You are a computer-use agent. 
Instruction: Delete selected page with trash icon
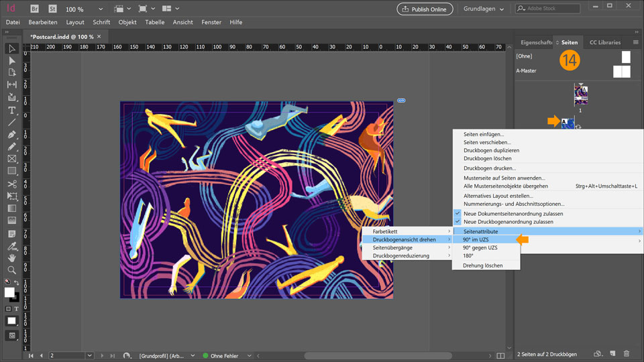click(627, 353)
